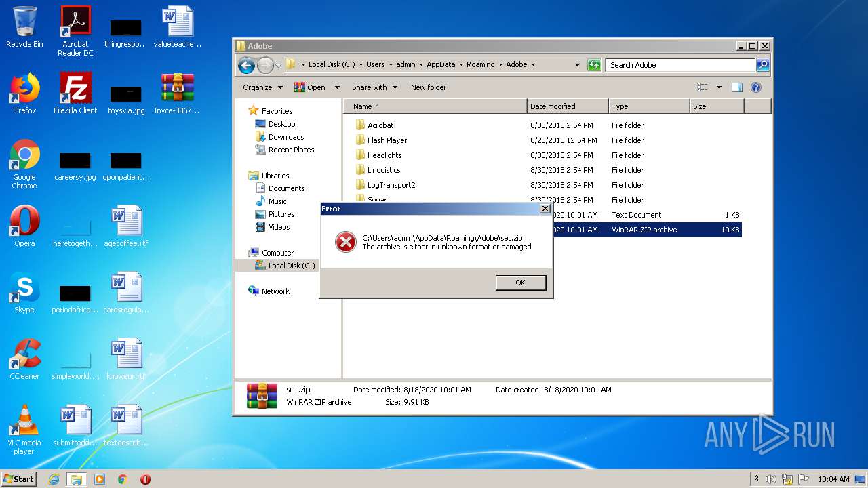868x488 pixels.
Task: Select the LogTransport2 folder
Action: 391,185
